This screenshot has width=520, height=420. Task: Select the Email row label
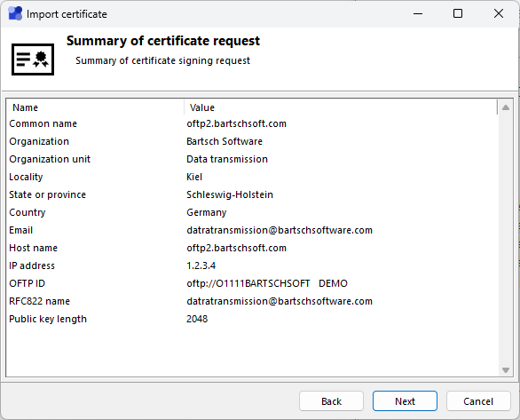pyautogui.click(x=21, y=230)
